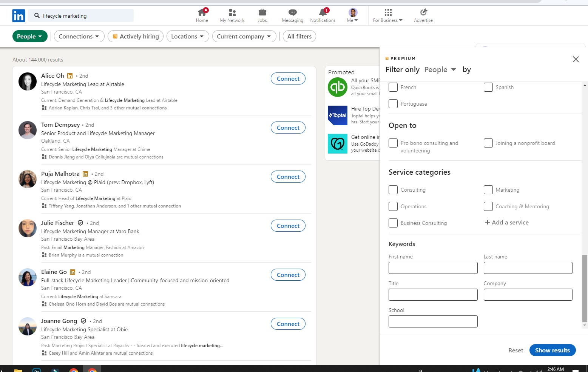Open the Advertise icon
This screenshot has width=588, height=372.
coord(423,12)
